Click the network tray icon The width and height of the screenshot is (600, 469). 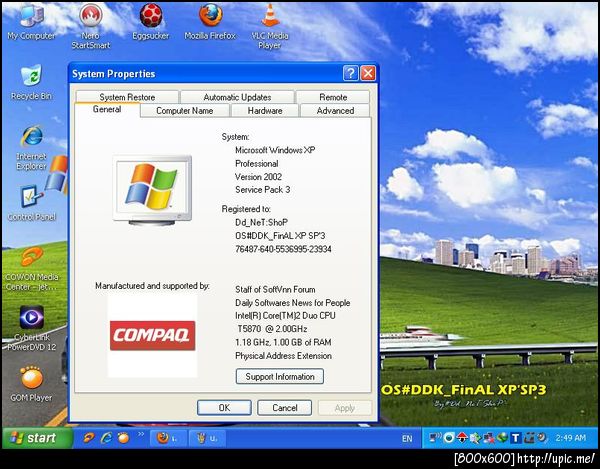pos(435,437)
